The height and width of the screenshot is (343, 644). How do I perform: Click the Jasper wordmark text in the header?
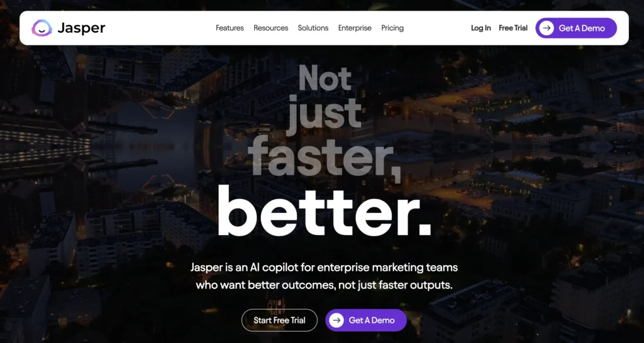81,28
